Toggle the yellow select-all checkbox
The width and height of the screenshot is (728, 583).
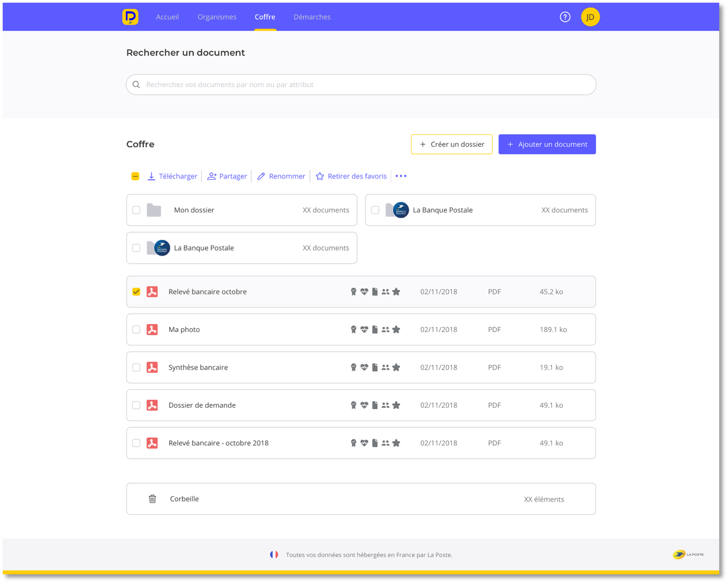click(135, 176)
